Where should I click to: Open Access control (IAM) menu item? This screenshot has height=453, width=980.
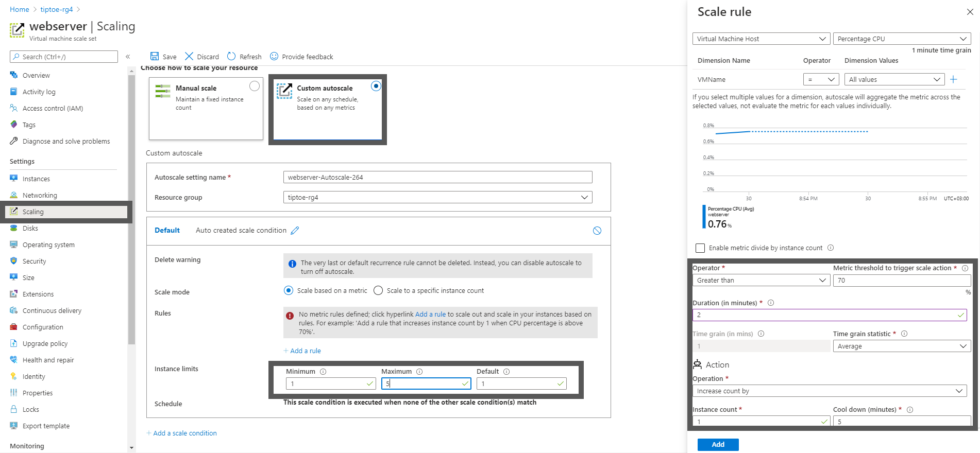pos(53,108)
